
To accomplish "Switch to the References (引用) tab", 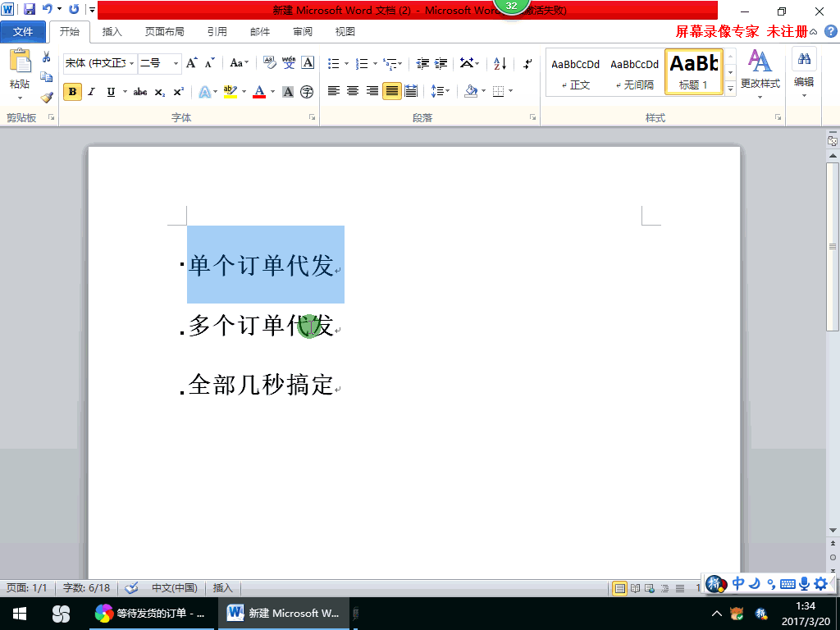I will [x=217, y=32].
